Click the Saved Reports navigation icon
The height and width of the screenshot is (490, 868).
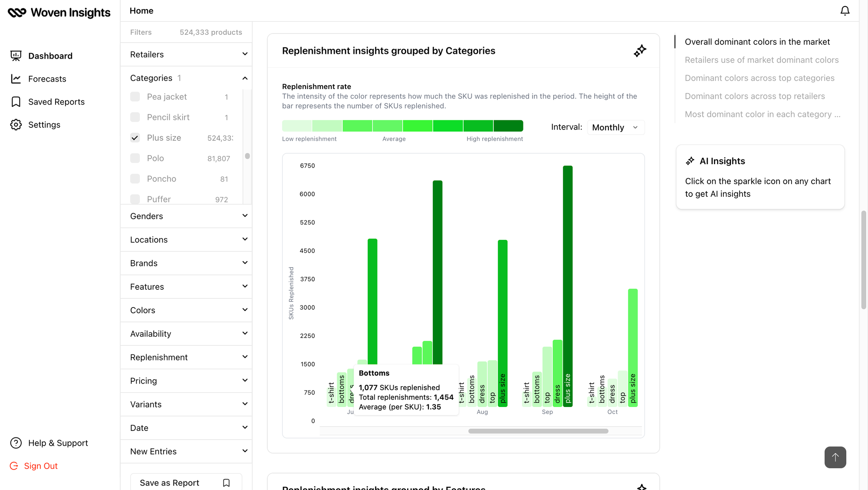coord(16,102)
